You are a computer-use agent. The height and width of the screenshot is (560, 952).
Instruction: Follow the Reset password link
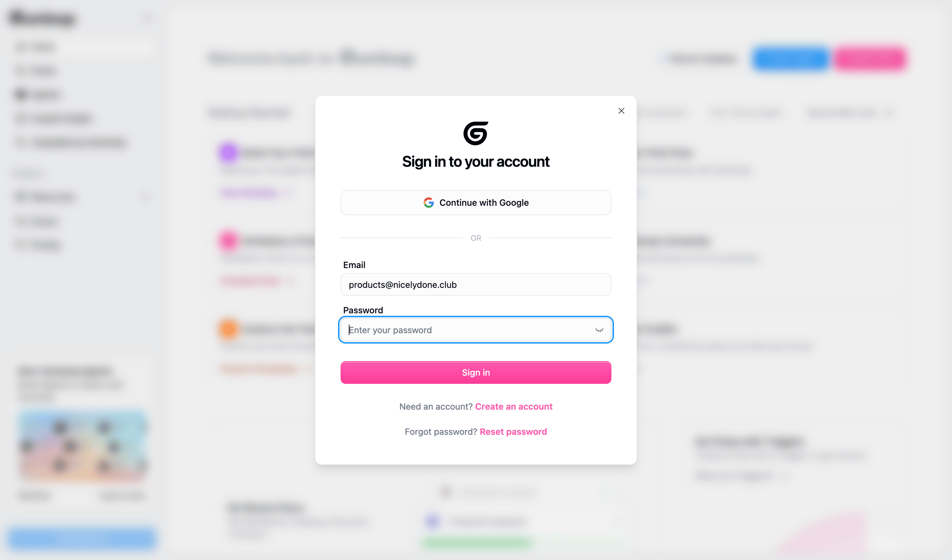513,432
